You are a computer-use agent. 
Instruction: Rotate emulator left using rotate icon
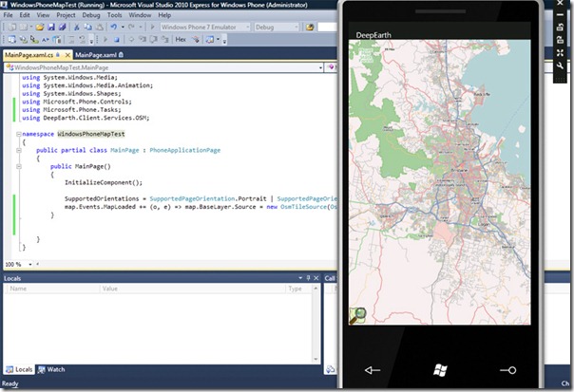[560, 28]
